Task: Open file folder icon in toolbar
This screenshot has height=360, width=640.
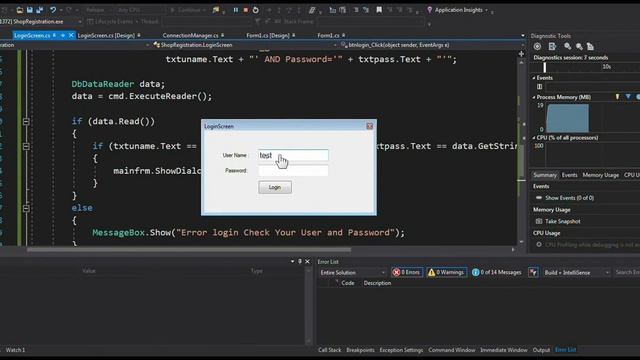Action: tap(19, 10)
